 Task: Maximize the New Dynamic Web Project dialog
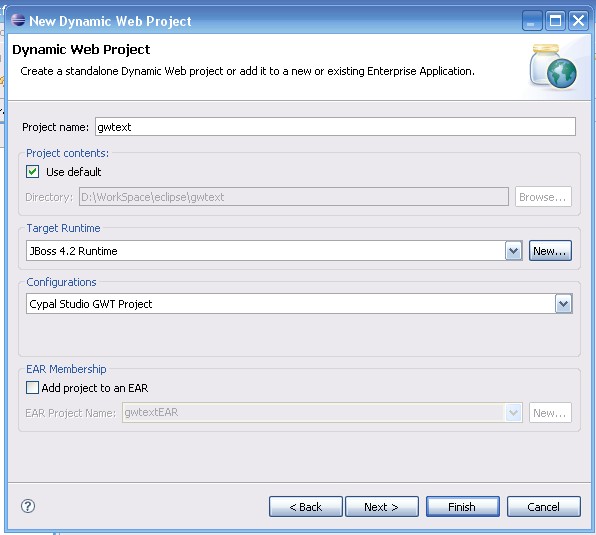point(555,20)
